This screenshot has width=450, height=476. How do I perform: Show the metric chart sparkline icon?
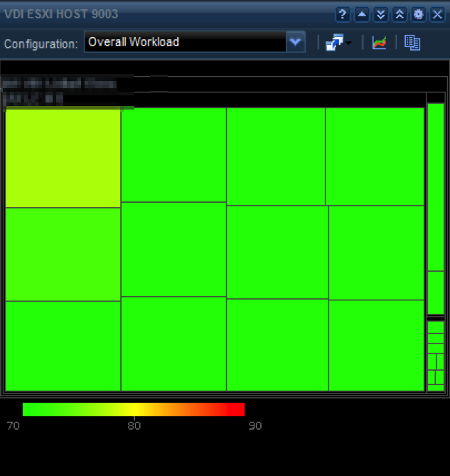pos(379,43)
